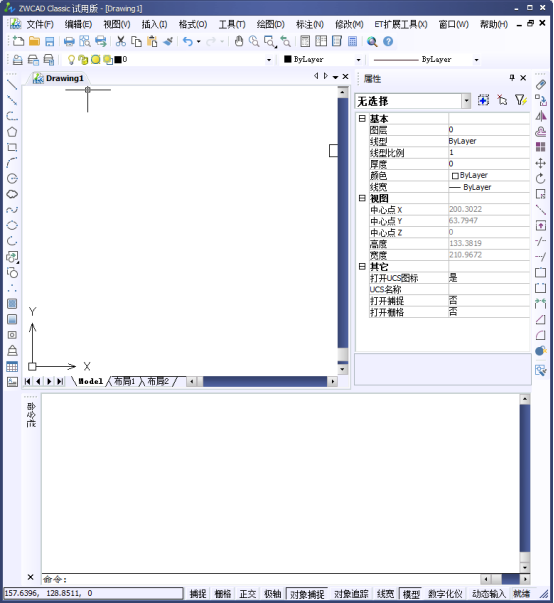Open the 绘图(D) menu
Screen dimensions: 554x603
coord(271,25)
